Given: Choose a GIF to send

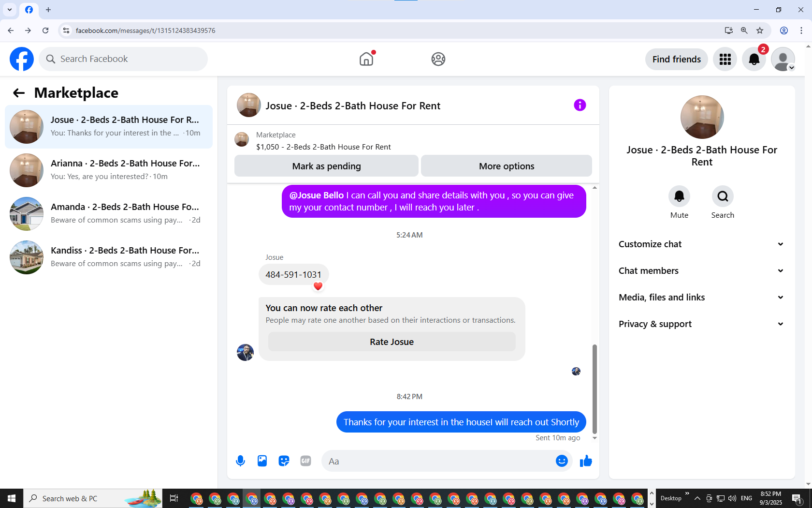Looking at the screenshot, I should click(305, 461).
